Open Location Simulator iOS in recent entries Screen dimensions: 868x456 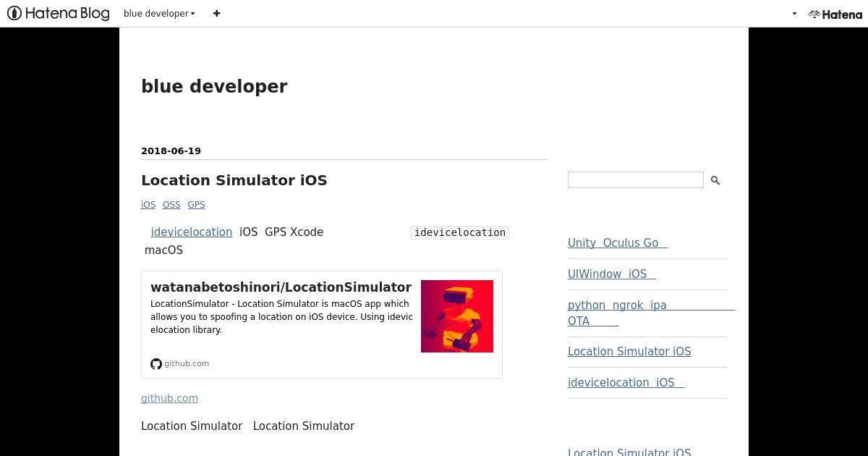point(629,351)
